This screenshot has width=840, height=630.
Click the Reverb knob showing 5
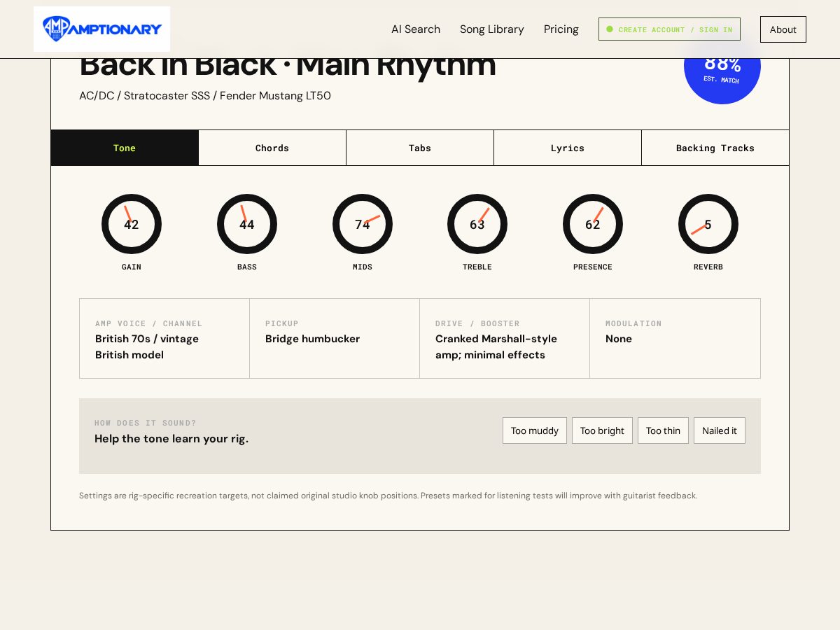tap(708, 224)
